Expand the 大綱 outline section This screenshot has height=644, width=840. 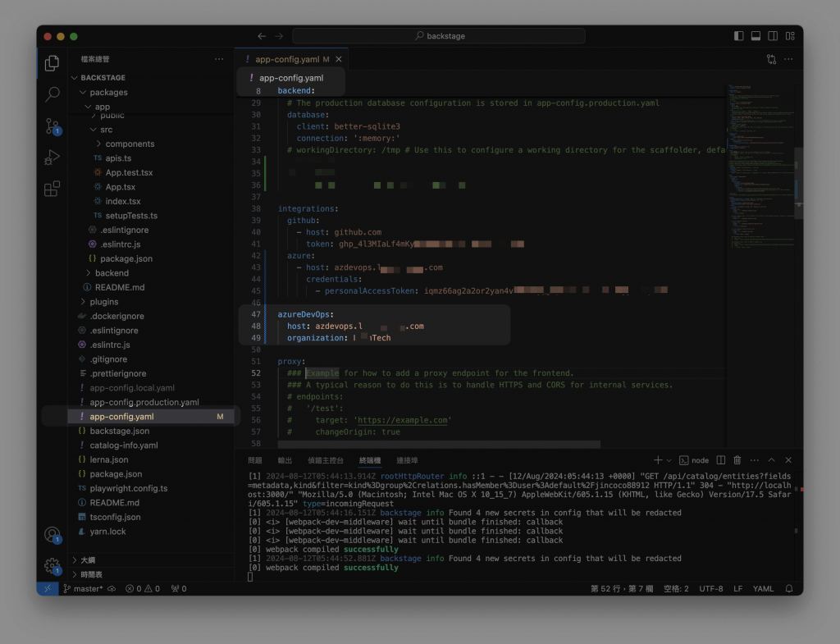pyautogui.click(x=88, y=560)
